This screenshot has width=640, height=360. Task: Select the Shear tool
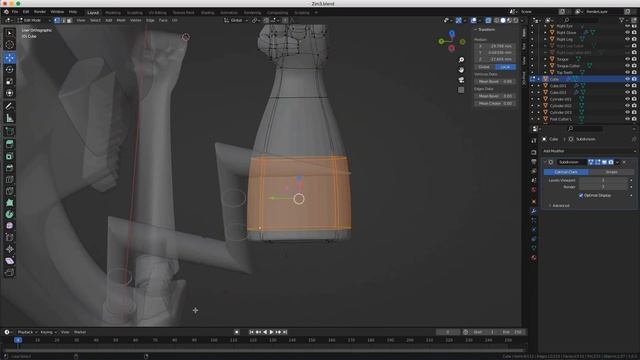[9, 261]
